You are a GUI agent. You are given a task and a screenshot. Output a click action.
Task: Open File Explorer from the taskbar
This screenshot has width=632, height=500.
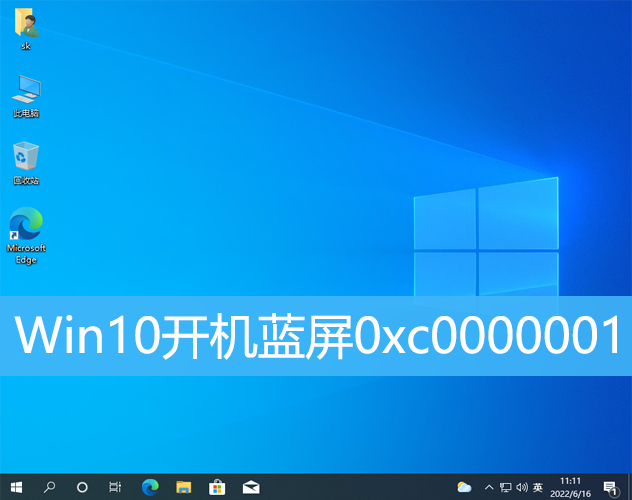pos(184,487)
